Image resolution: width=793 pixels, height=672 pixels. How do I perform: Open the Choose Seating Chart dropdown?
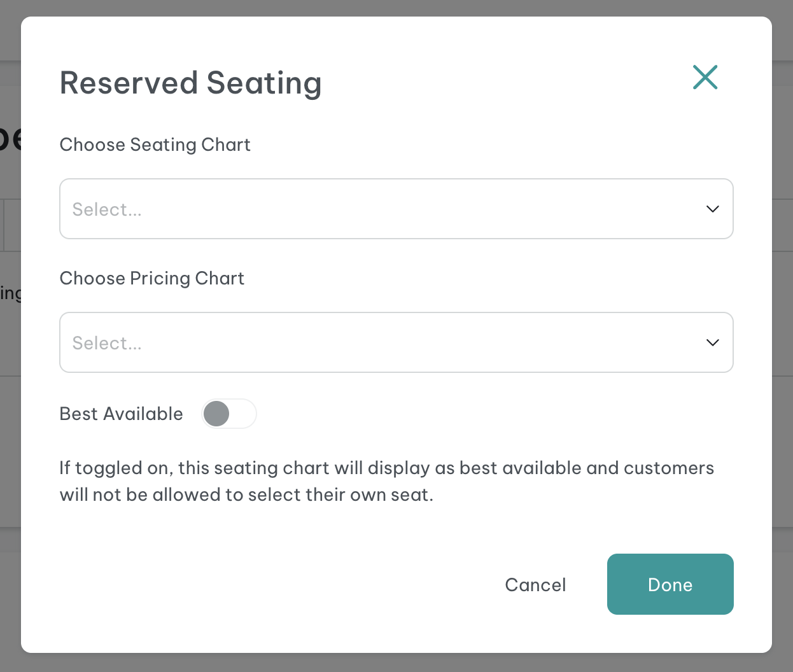click(396, 209)
